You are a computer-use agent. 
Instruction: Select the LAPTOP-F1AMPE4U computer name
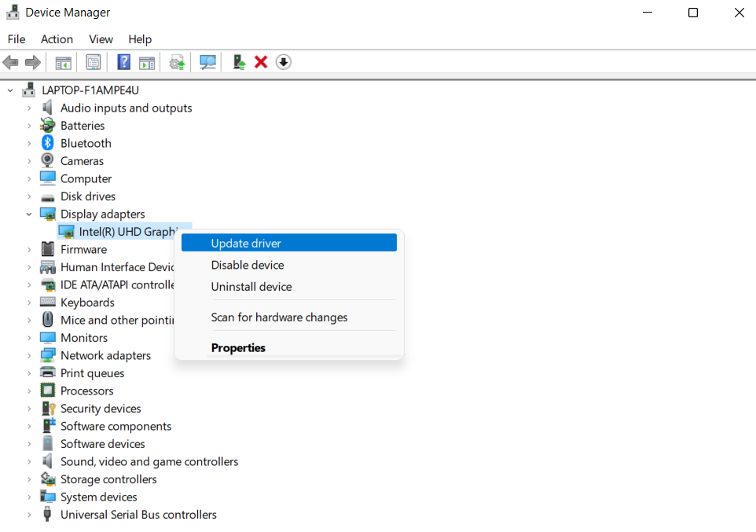point(90,90)
